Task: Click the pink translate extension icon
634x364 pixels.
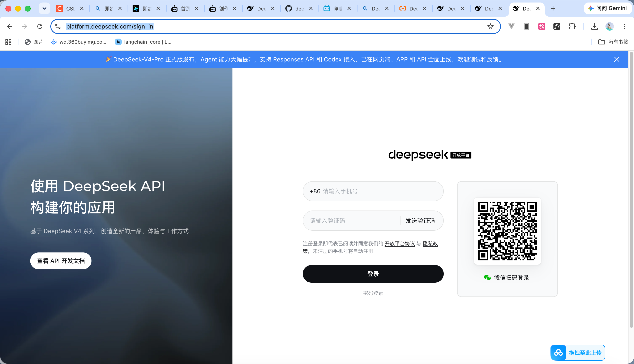Action: [542, 26]
